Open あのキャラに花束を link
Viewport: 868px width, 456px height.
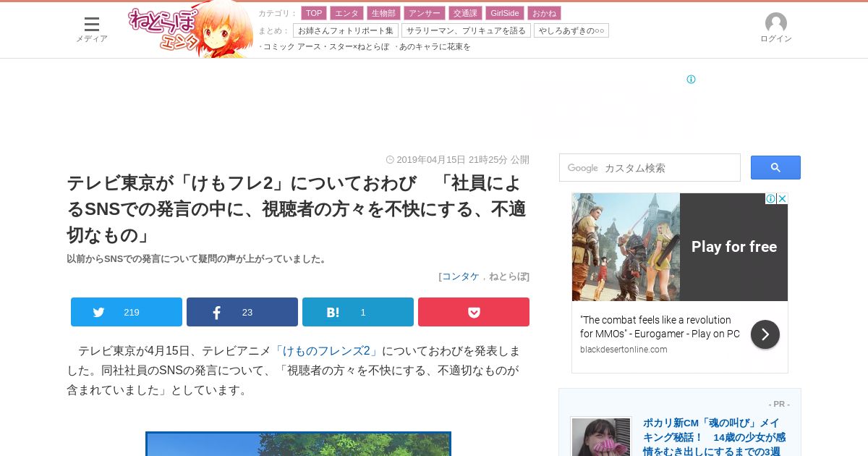click(435, 47)
